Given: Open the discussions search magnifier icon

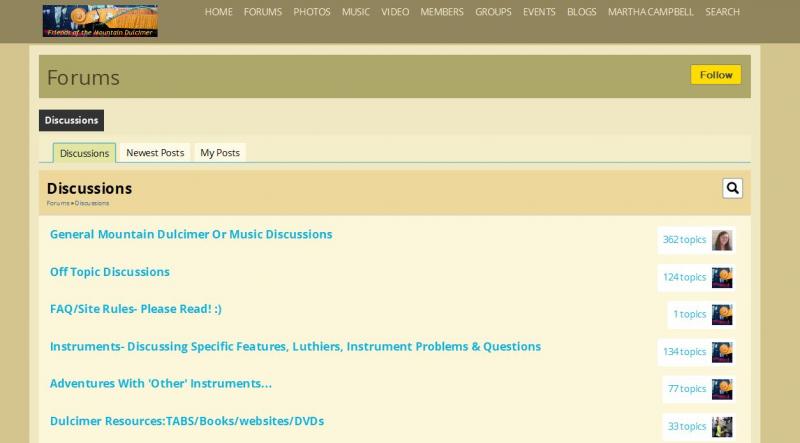Looking at the screenshot, I should click(732, 188).
